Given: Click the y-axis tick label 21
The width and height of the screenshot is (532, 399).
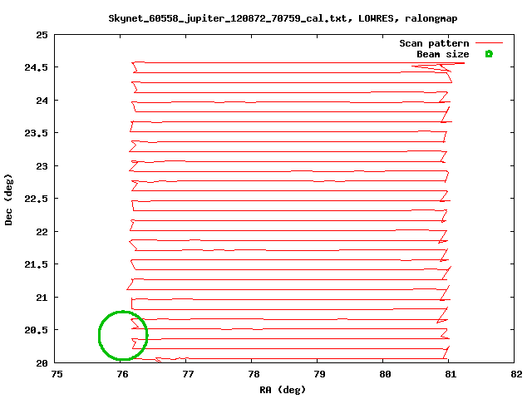Looking at the screenshot, I should coord(42,298).
